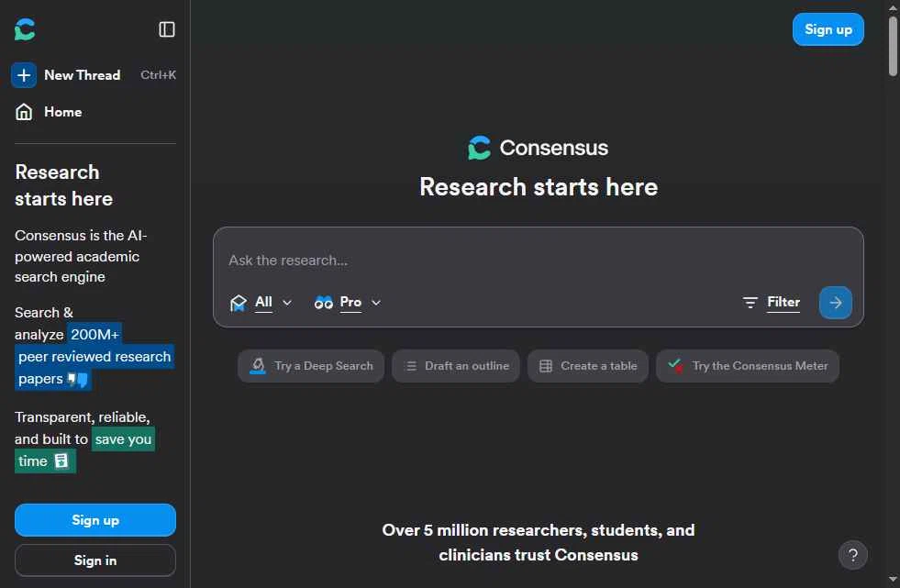900x588 pixels.
Task: Click the Consensus logo in the sidebar
Action: (x=25, y=29)
